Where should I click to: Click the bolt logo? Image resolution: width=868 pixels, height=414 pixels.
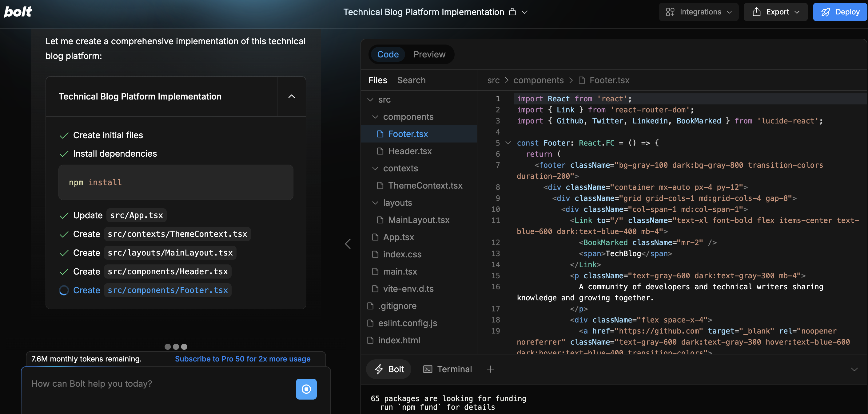18,12
